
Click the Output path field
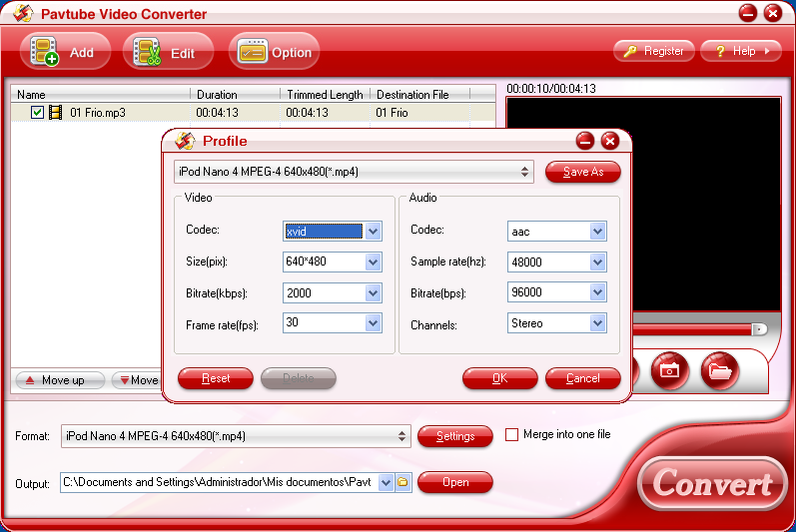pos(220,482)
